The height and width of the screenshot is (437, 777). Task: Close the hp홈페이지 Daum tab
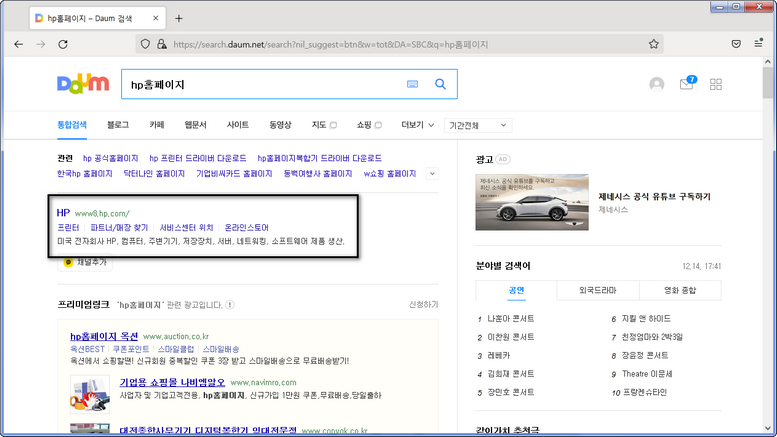pyautogui.click(x=156, y=18)
